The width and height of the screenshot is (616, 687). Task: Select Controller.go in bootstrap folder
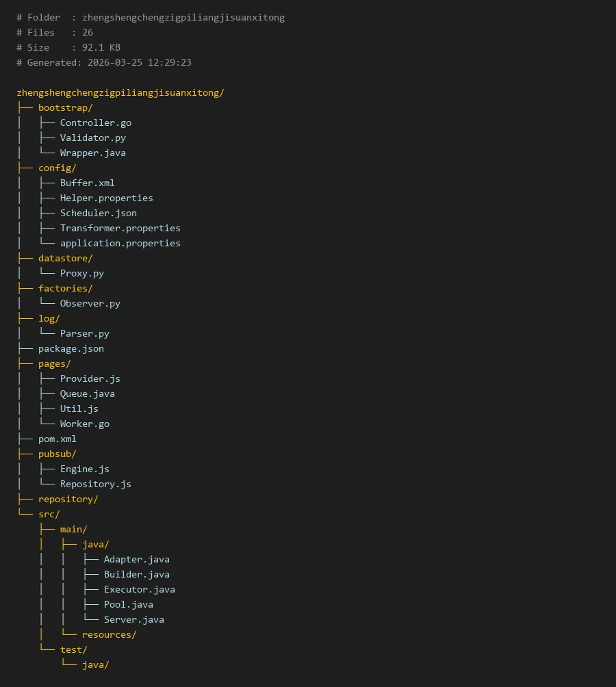(95, 122)
